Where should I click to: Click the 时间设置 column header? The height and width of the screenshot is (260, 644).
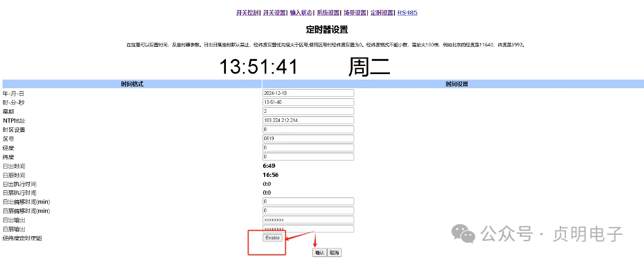[x=453, y=84]
